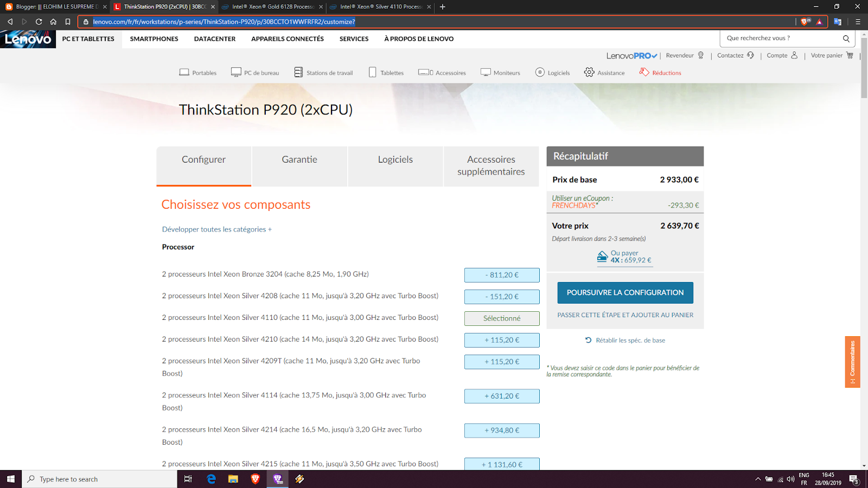
Task: Open File Explorer from taskbar
Action: tap(233, 479)
